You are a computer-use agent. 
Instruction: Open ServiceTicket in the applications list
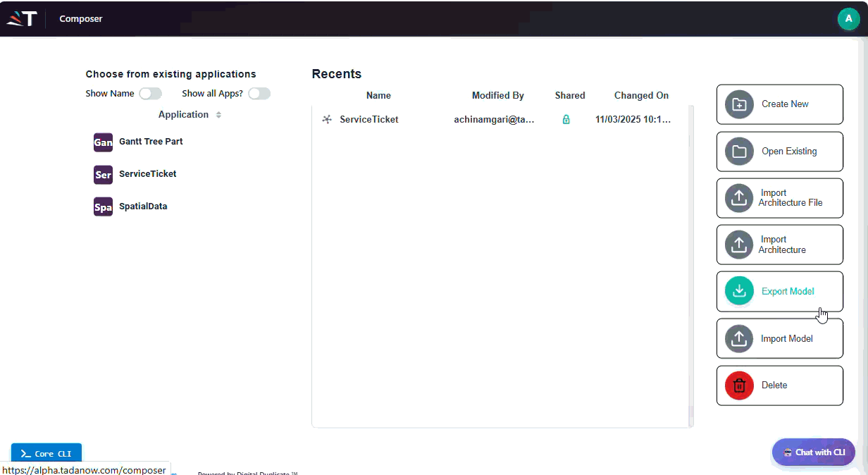pyautogui.click(x=148, y=173)
